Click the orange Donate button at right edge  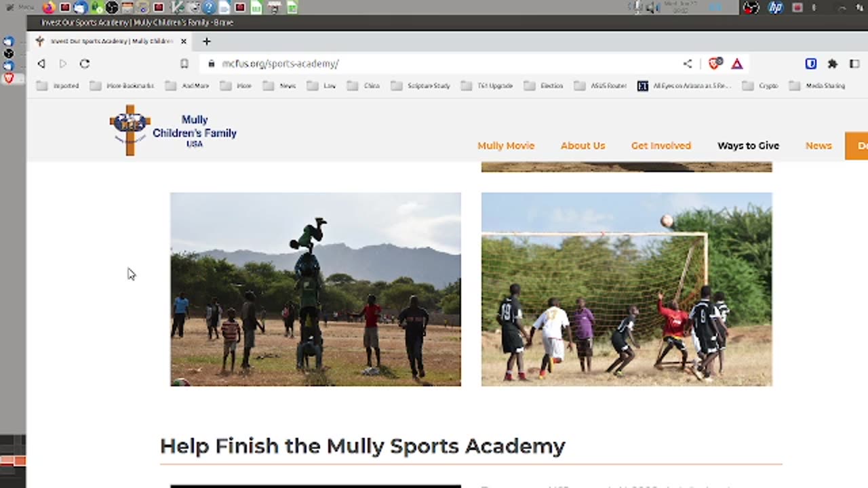(856, 146)
